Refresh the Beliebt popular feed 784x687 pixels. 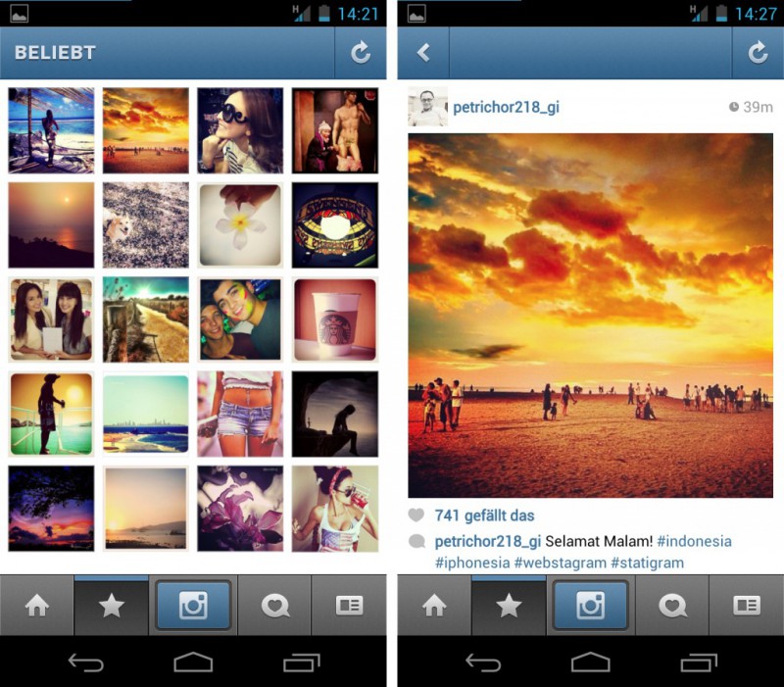360,53
